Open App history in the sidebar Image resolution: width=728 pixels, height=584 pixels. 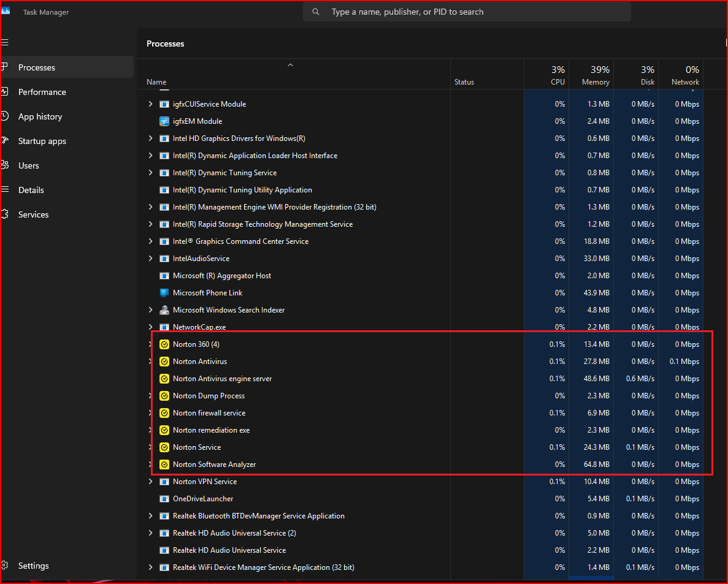[x=67, y=116]
